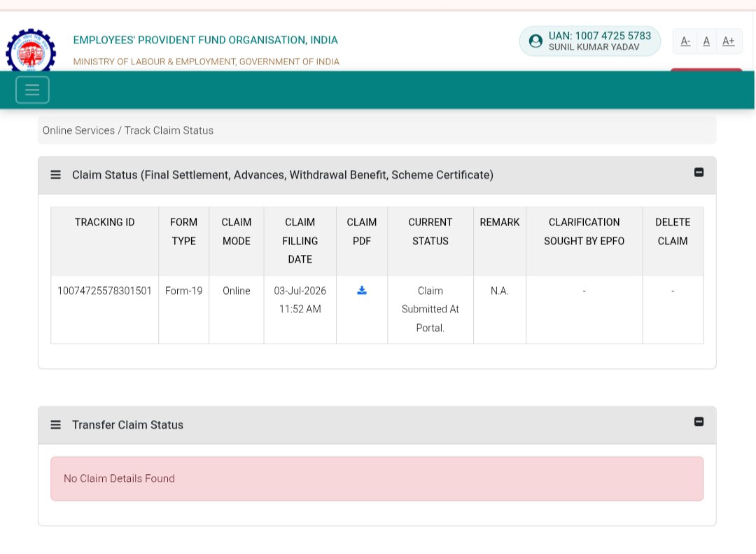Screen dimensions: 756x554
Task: Decrease font size with A- button
Action: click(x=685, y=41)
